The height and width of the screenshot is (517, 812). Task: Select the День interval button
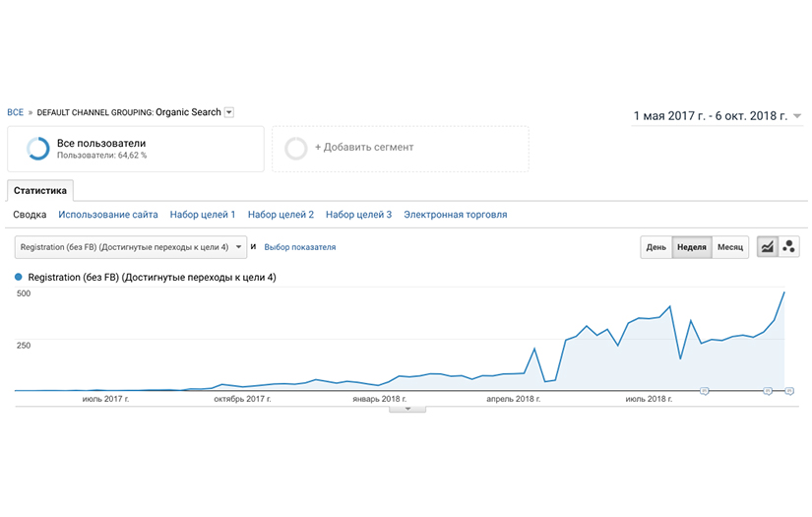point(656,247)
